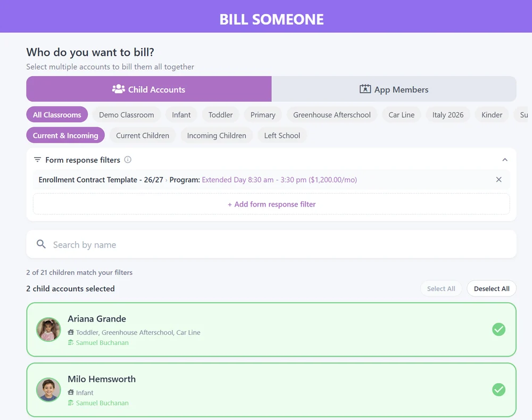Select Left School status filter
This screenshot has height=420, width=532.
[282, 135]
